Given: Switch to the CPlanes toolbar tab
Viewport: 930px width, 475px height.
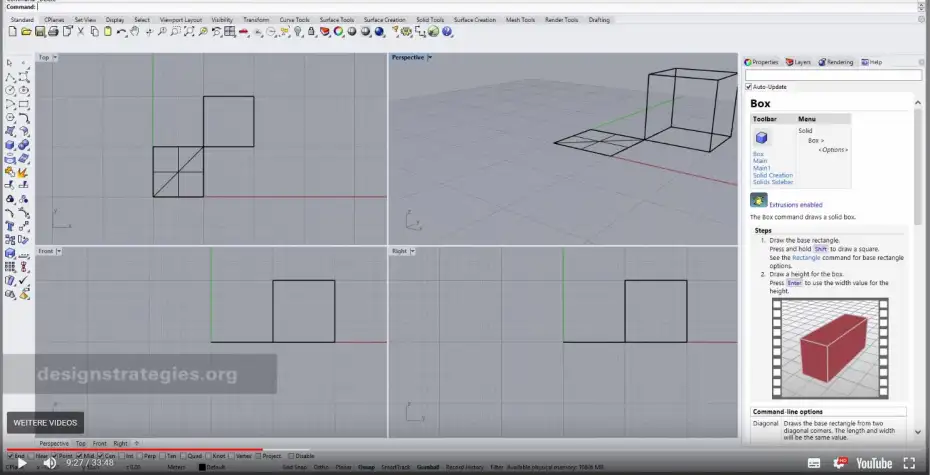Looking at the screenshot, I should [x=54, y=20].
